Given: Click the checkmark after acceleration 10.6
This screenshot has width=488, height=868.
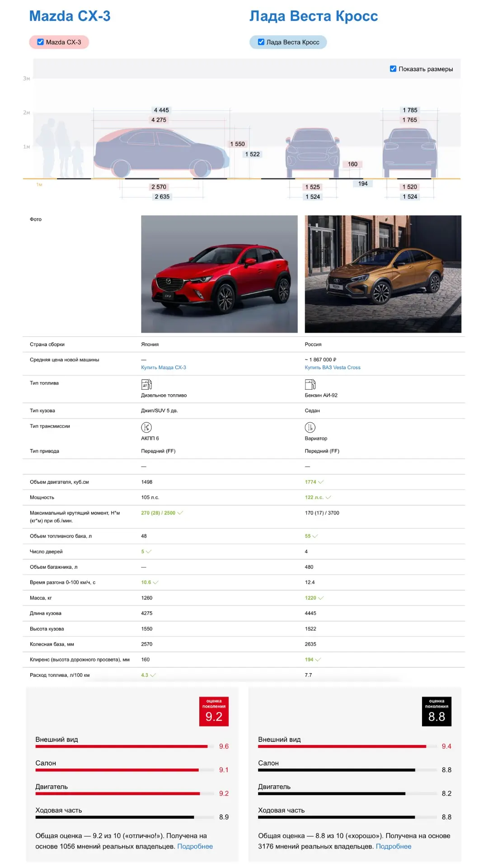Looking at the screenshot, I should click(x=156, y=582).
